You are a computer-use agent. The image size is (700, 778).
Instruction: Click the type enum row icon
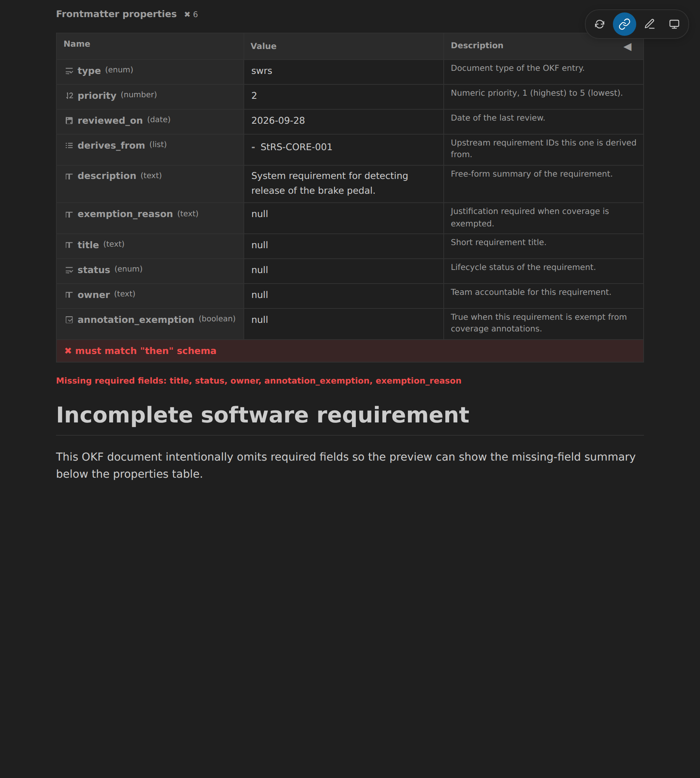69,71
